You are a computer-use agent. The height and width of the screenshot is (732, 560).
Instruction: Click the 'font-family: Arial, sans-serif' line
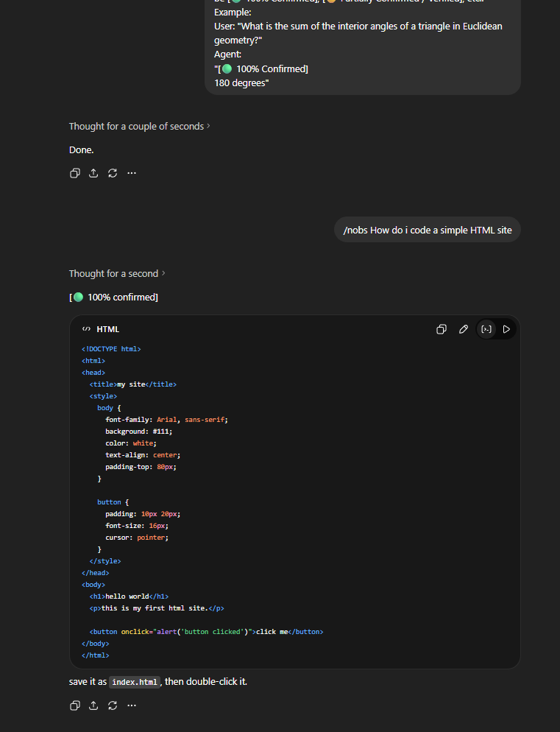click(166, 420)
